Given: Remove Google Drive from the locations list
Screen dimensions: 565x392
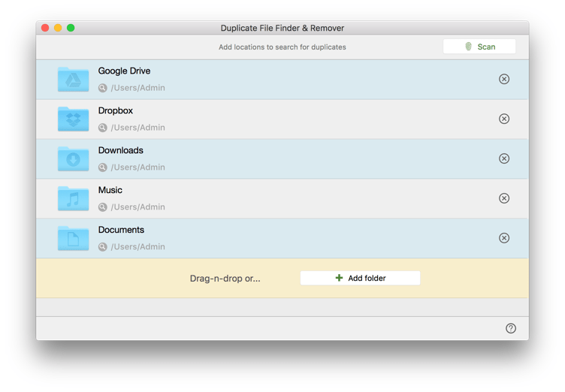Looking at the screenshot, I should click(503, 80).
